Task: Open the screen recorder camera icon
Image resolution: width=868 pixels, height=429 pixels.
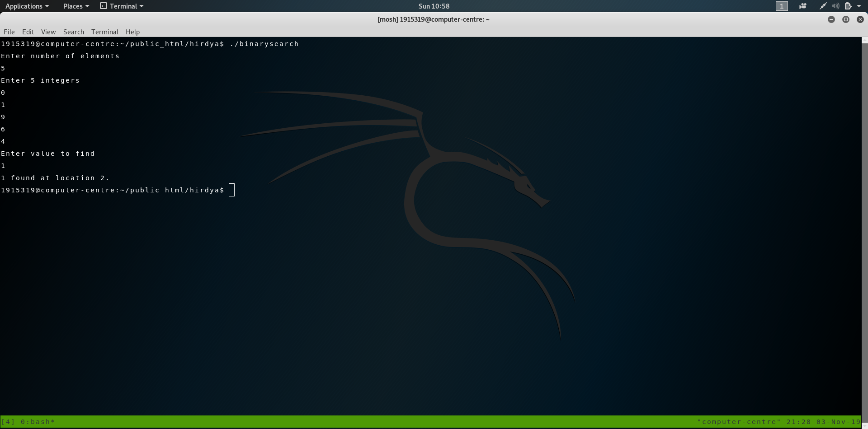Action: (x=803, y=6)
